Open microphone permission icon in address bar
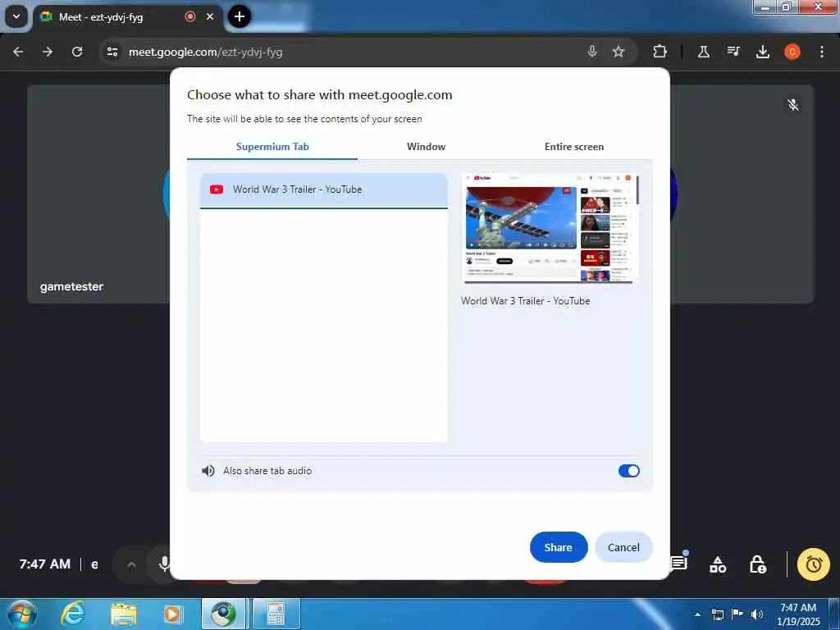The height and width of the screenshot is (630, 840). [592, 52]
